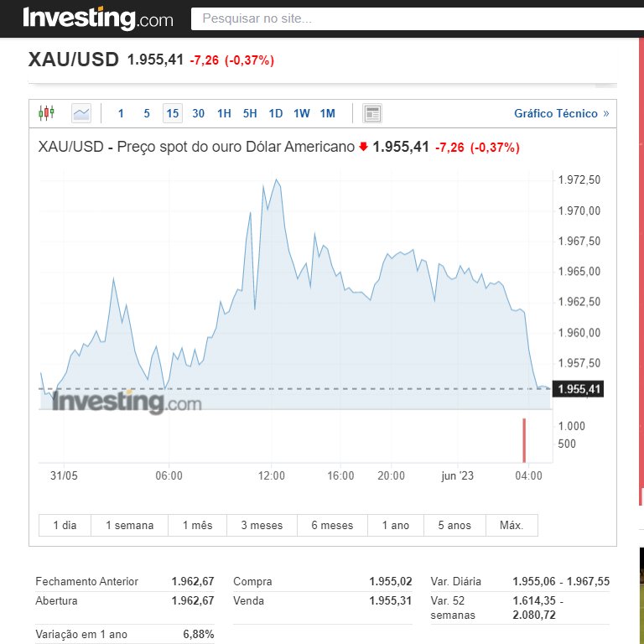Click the Venda value 1.955,31

pyautogui.click(x=390, y=601)
